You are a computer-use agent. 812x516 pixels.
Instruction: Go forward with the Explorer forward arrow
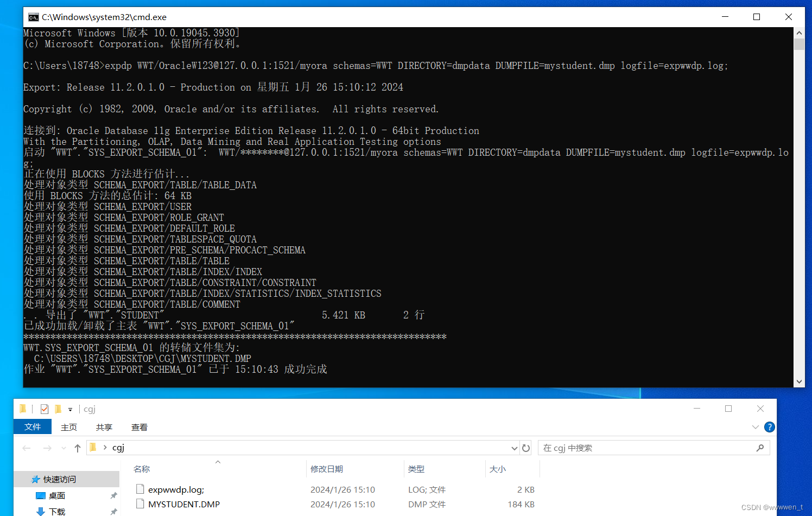click(x=47, y=448)
